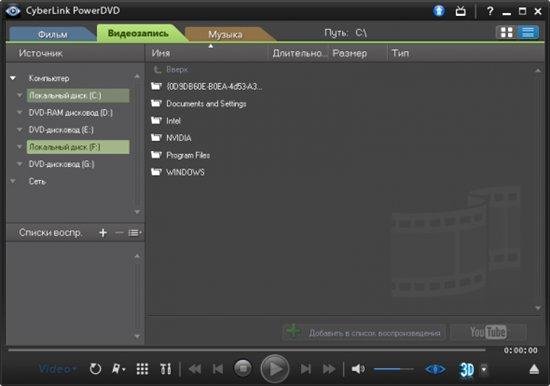Screen dimensions: 550x386
Task: Select the Видеозапись tab
Action: coord(138,33)
